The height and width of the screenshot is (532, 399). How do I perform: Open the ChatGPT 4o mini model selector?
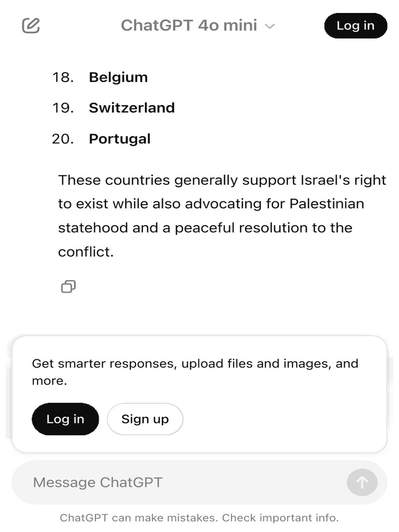point(198,26)
